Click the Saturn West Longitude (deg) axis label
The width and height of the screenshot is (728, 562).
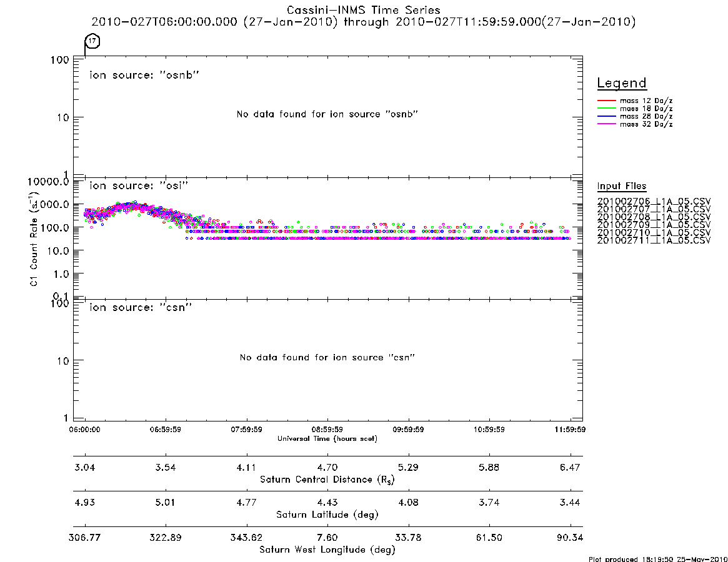point(327,550)
